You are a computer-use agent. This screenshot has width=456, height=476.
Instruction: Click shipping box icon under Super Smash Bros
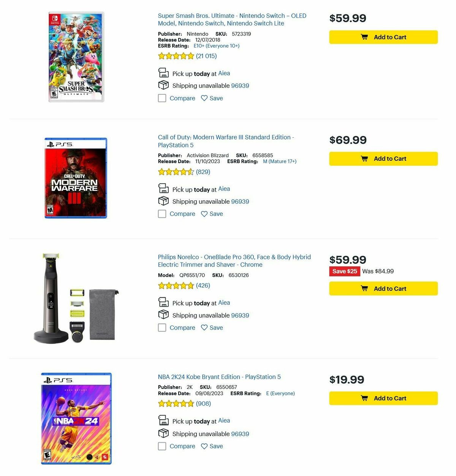(163, 85)
